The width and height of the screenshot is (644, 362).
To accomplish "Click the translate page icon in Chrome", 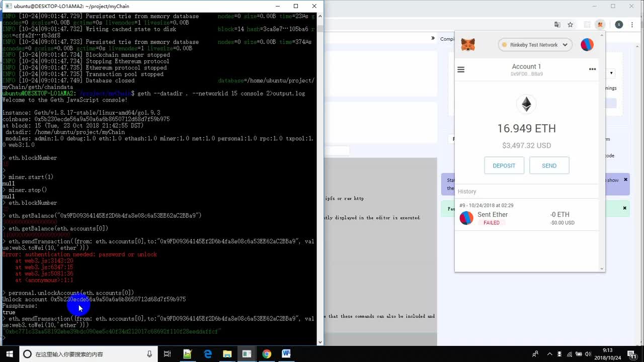I will click(x=557, y=25).
